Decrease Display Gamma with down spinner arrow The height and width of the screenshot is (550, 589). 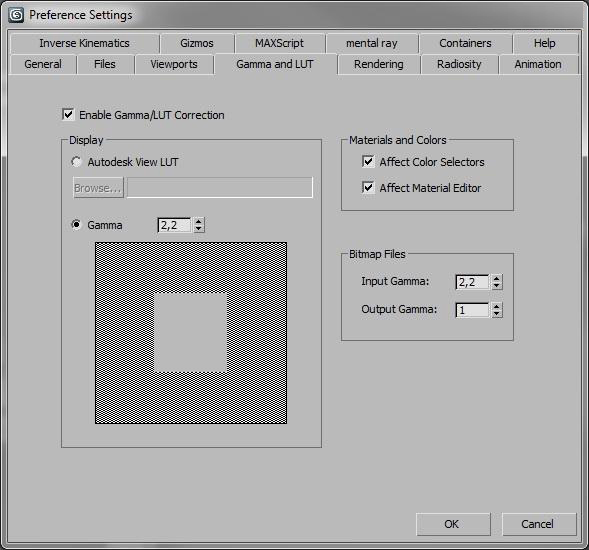[x=199, y=229]
